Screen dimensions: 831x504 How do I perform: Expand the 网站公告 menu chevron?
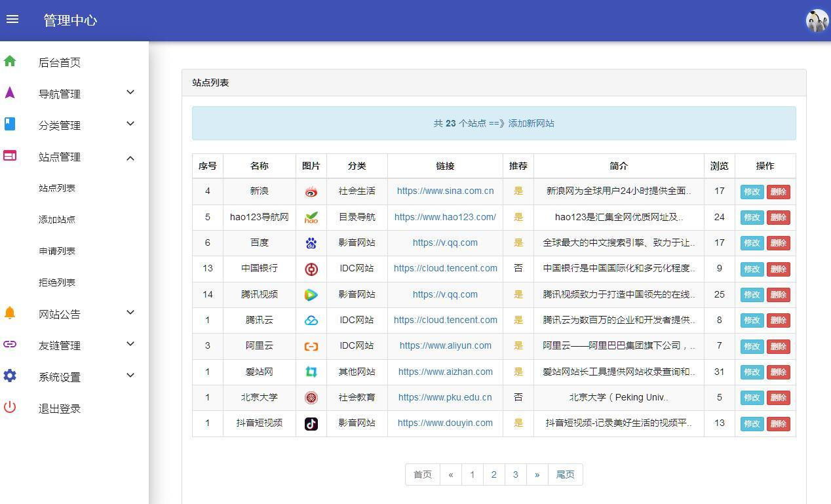click(x=130, y=313)
